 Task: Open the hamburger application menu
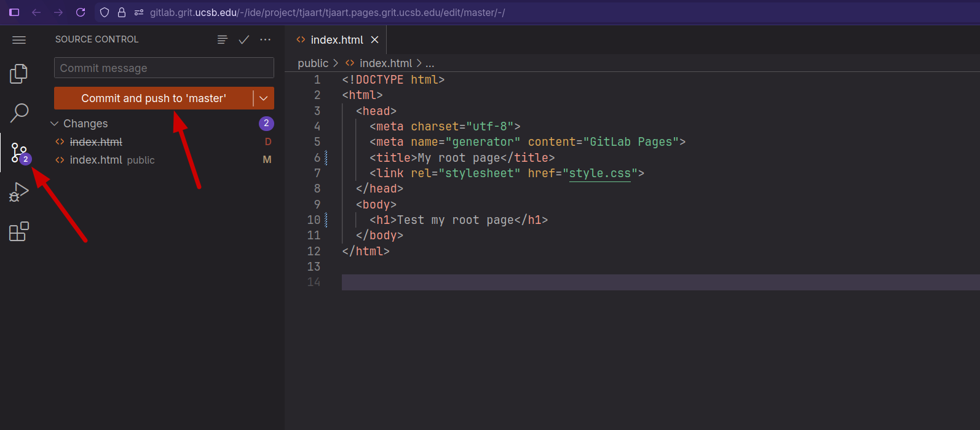[x=19, y=40]
